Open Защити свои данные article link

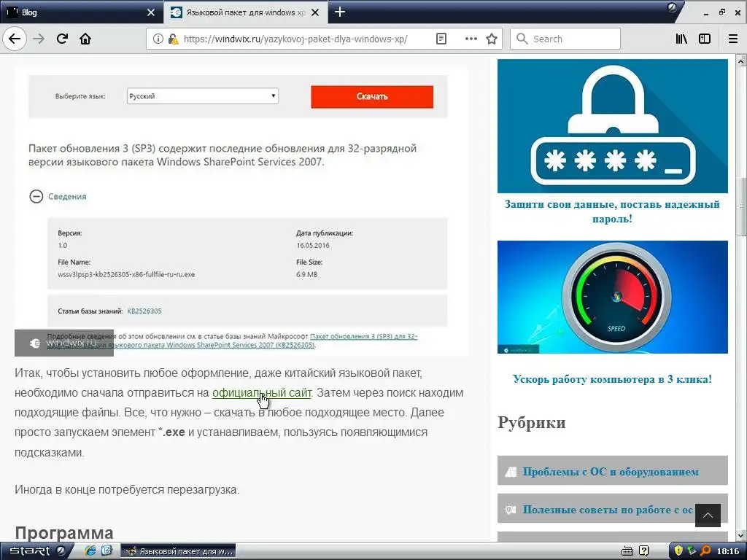612,211
